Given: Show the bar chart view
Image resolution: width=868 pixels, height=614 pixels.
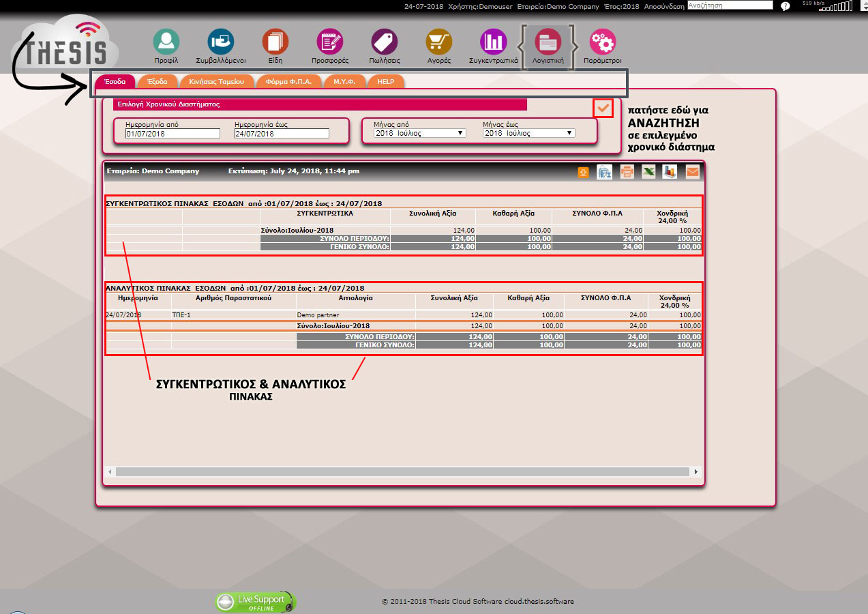Looking at the screenshot, I should pyautogui.click(x=670, y=173).
